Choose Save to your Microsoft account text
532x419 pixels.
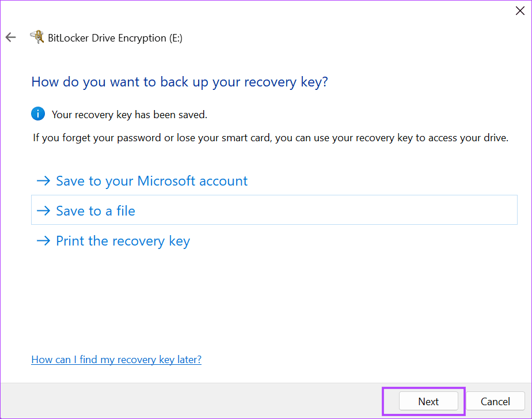point(151,181)
